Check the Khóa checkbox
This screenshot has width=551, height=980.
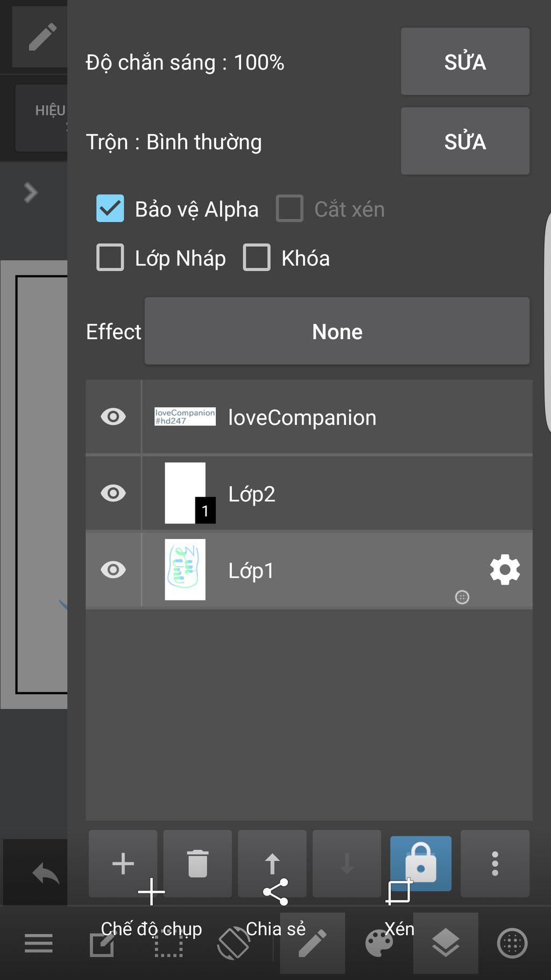[x=257, y=257]
